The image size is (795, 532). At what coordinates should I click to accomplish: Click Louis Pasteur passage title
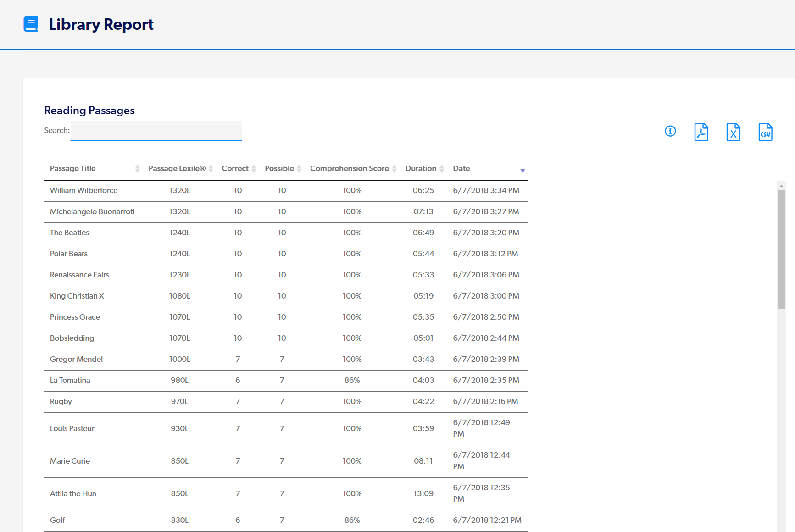pyautogui.click(x=72, y=428)
